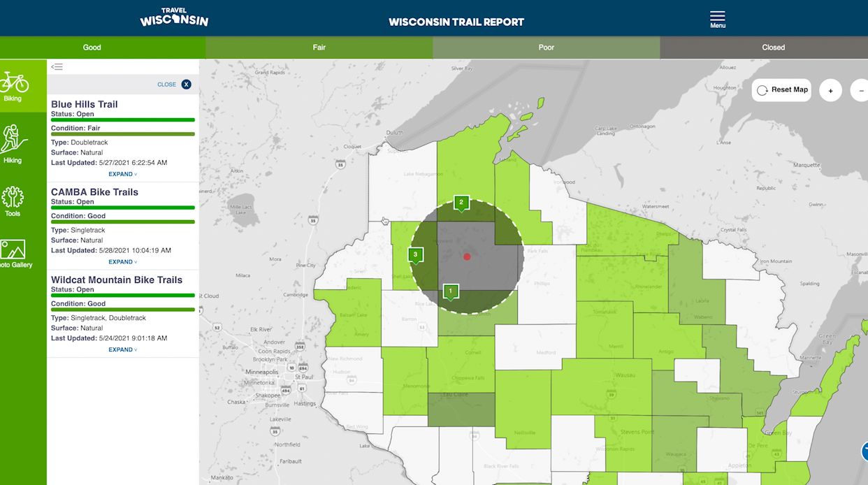Viewport: 868px width, 485px height.
Task: Click map marker number 1
Action: pos(451,291)
